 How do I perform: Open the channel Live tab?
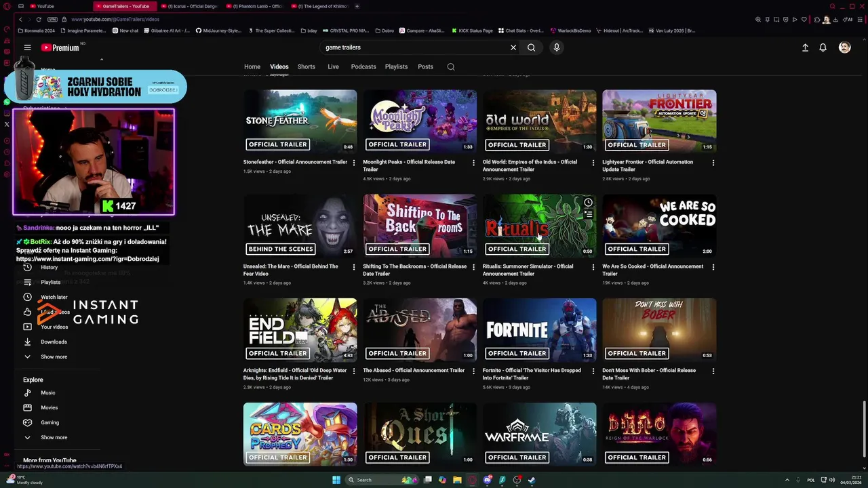point(333,66)
